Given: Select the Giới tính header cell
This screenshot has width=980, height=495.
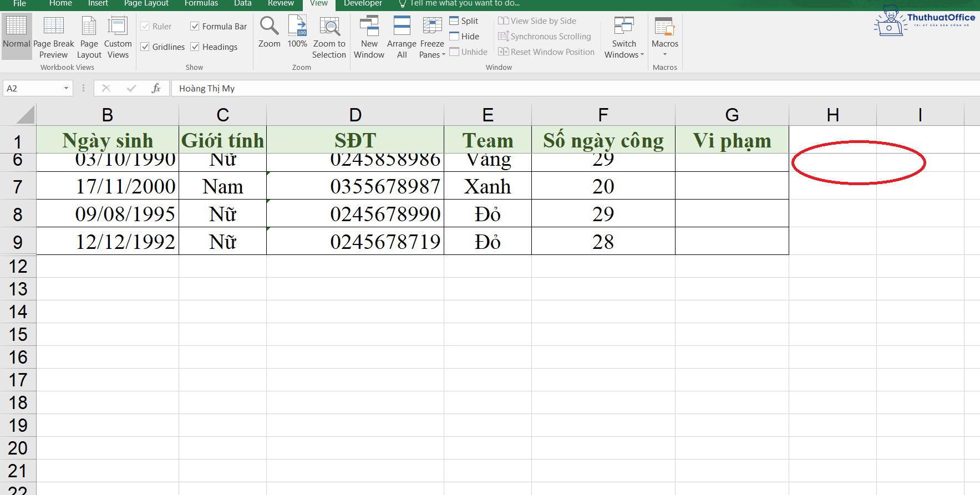Looking at the screenshot, I should pos(222,140).
